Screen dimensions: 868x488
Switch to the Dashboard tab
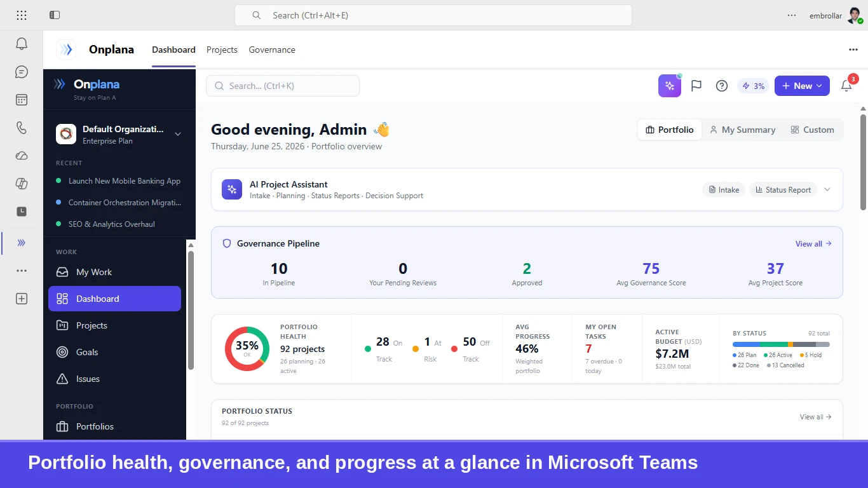click(x=173, y=50)
